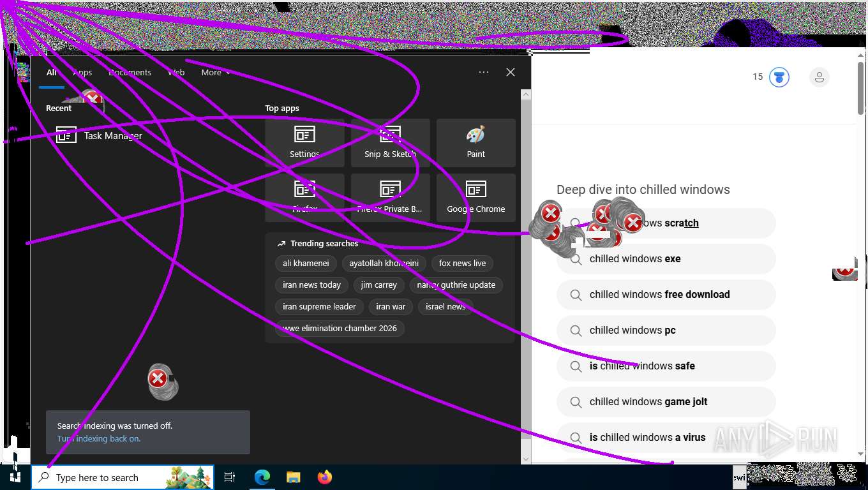The height and width of the screenshot is (490, 868).
Task: Search trending term ali khamenei
Action: click(306, 264)
